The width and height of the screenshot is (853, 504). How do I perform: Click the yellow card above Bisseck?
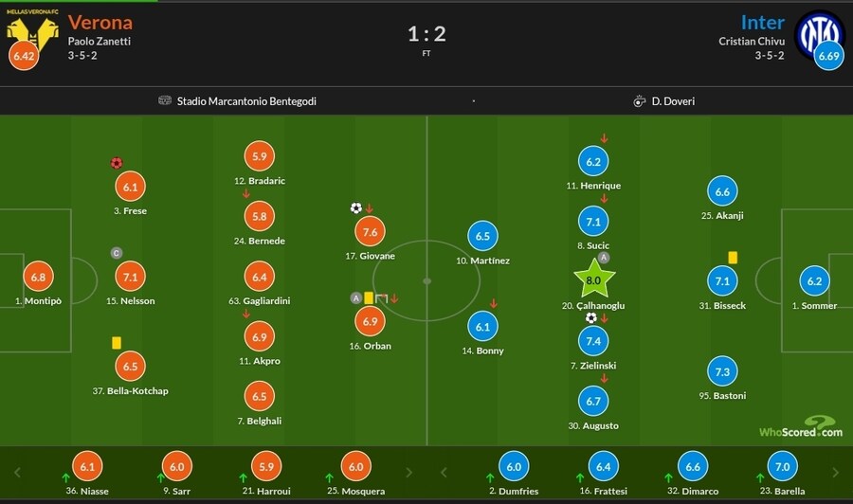click(x=733, y=258)
